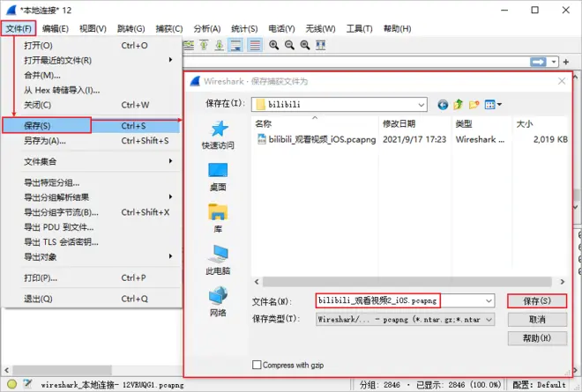
Task: Close the save capture file dialog
Action: coord(562,81)
